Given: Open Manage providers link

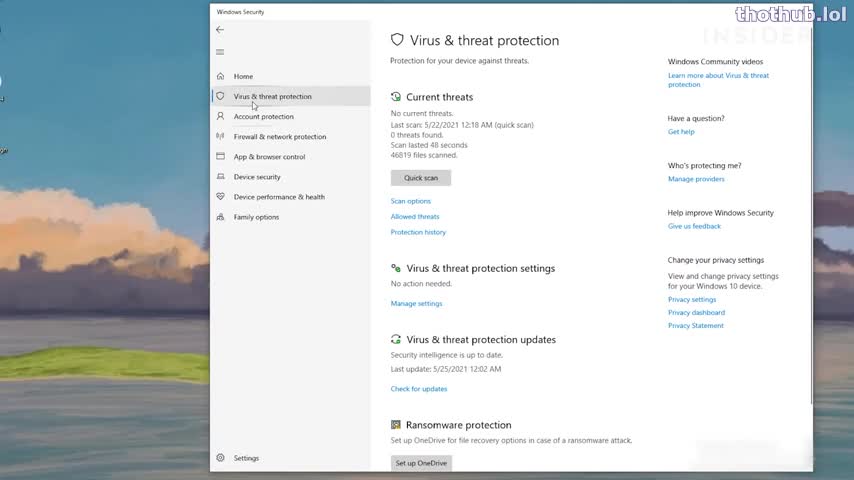Looking at the screenshot, I should pos(696,179).
